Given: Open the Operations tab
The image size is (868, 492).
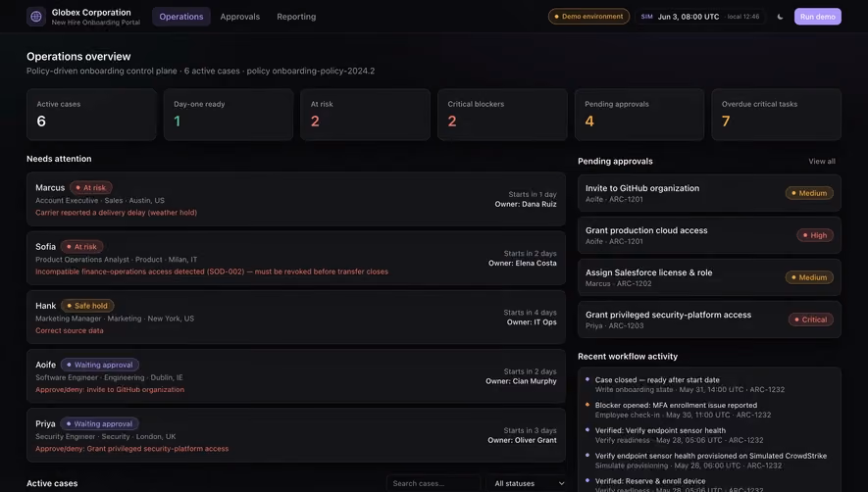Looking at the screenshot, I should pyautogui.click(x=181, y=17).
